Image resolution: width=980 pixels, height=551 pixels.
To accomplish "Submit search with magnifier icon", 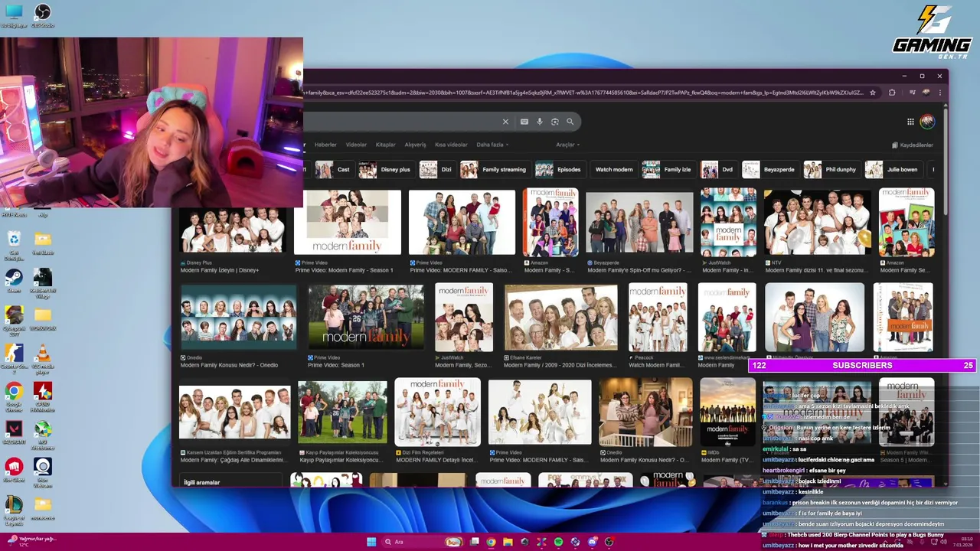I will pos(570,122).
